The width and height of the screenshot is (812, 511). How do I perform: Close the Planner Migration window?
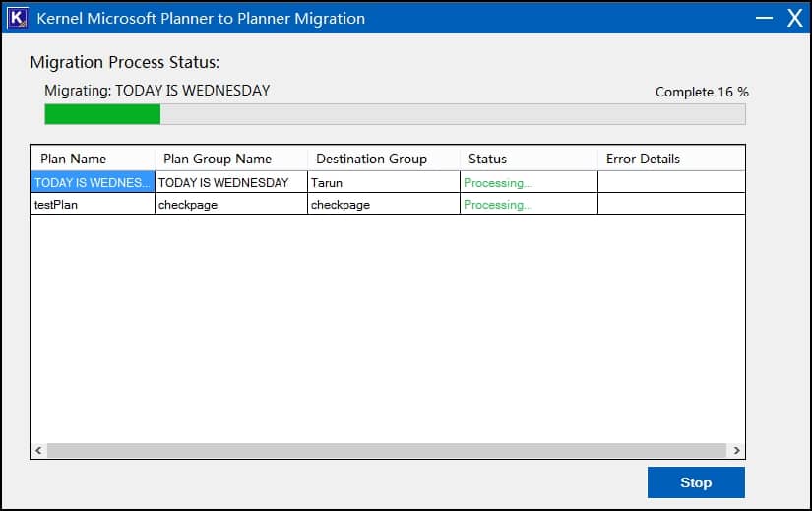click(x=795, y=18)
